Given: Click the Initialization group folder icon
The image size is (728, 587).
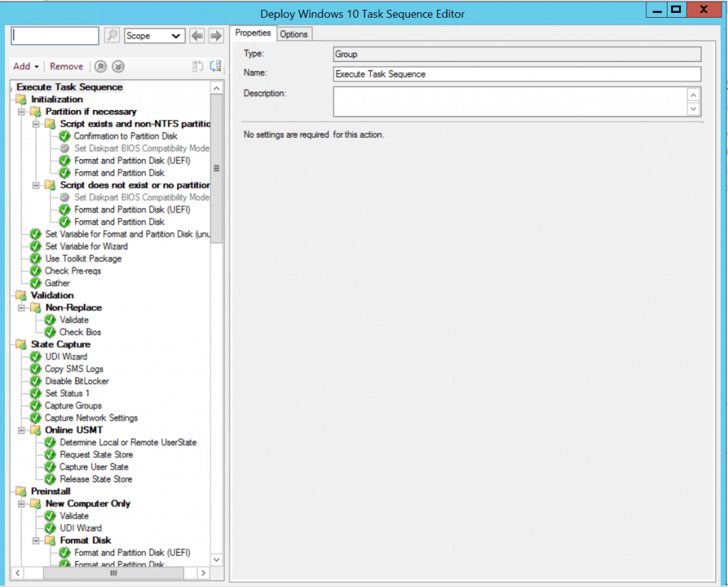Looking at the screenshot, I should tap(21, 99).
